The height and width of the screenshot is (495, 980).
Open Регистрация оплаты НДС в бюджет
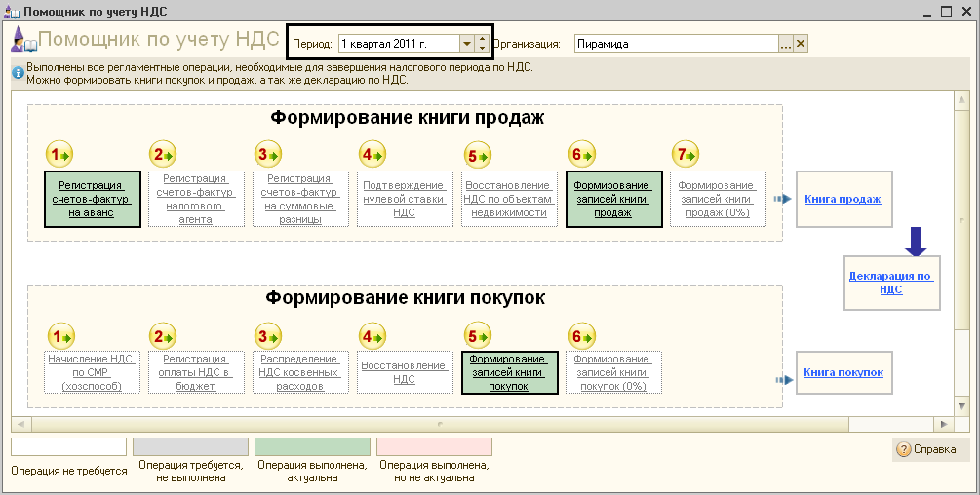point(196,372)
